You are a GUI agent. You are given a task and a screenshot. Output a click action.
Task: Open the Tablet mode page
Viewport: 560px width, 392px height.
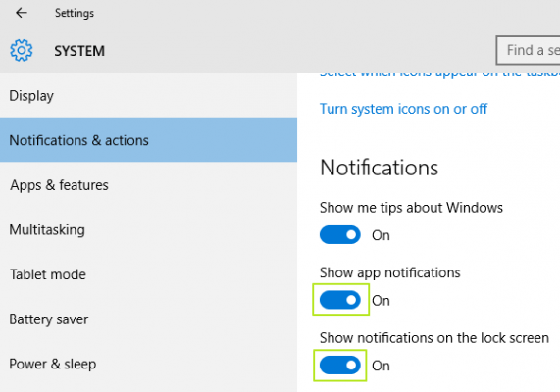tap(148, 274)
